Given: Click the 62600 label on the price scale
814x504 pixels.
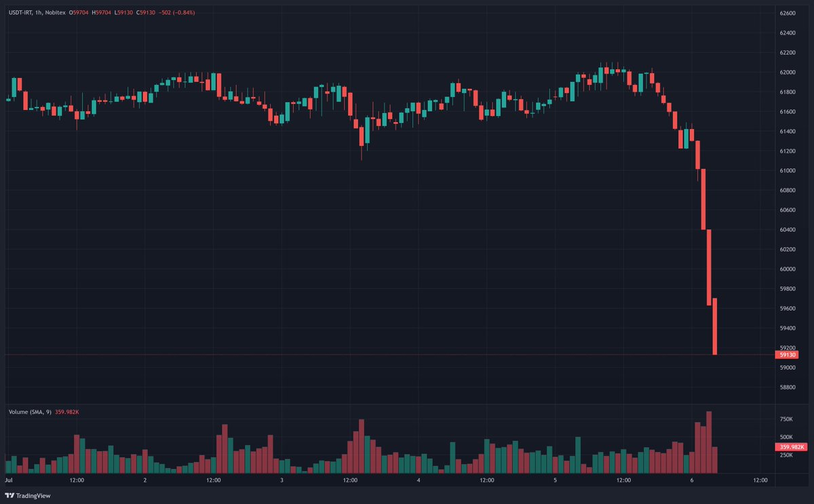Looking at the screenshot, I should tap(789, 12).
